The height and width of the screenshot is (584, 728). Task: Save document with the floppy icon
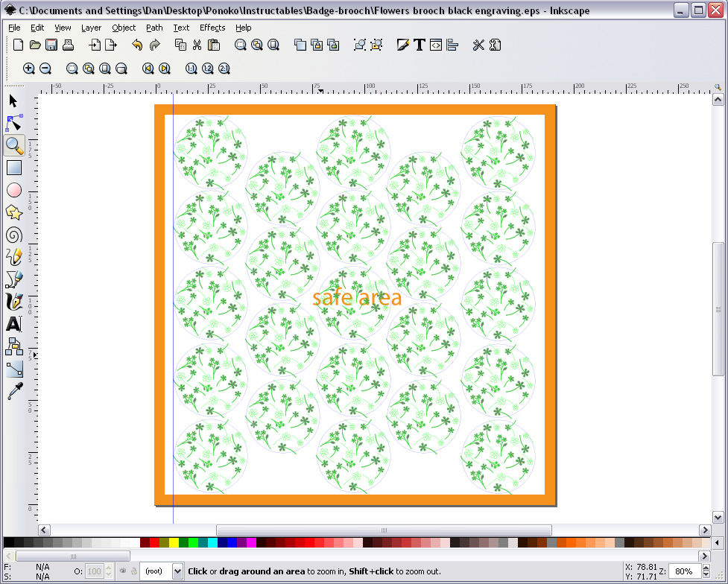tap(51, 45)
